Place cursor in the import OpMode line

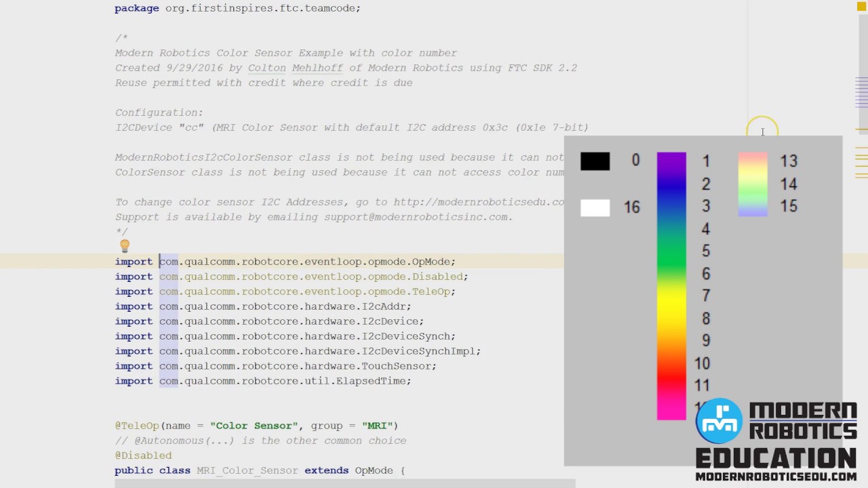coord(285,262)
